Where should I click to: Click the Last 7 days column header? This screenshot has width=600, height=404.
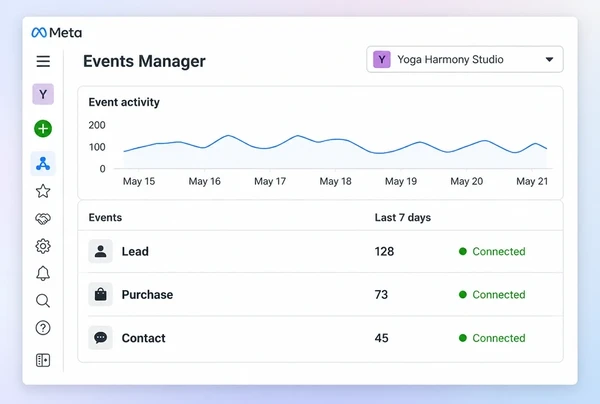coord(403,217)
